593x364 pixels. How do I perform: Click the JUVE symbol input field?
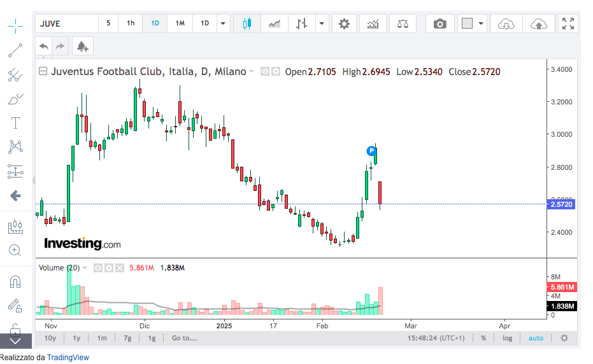pos(67,24)
